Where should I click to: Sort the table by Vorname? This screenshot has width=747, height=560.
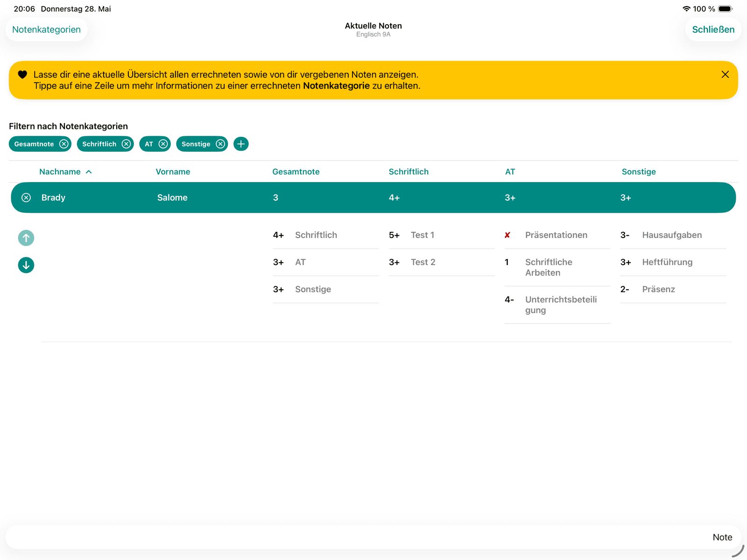click(173, 172)
